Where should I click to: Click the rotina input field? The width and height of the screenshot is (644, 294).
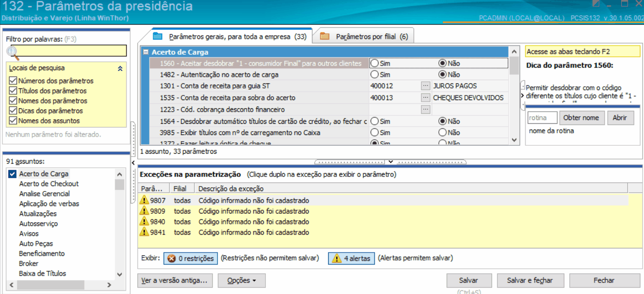(543, 118)
